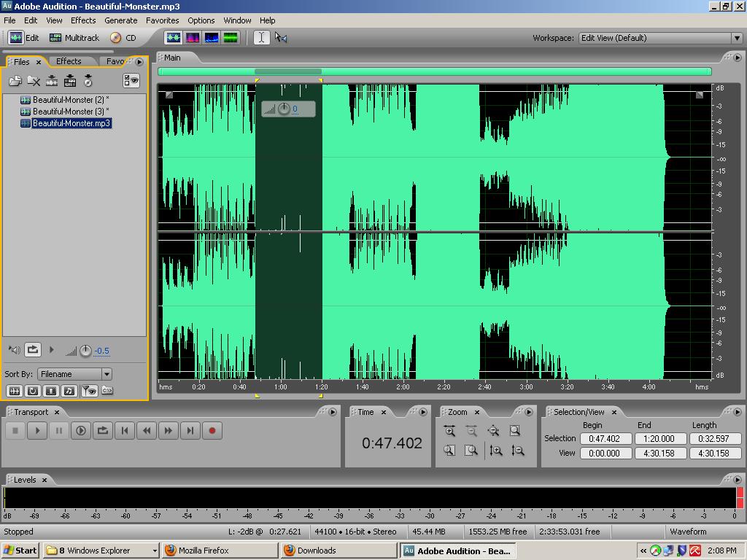Toggle Show Options checklist-eye button
This screenshot has height=560, width=747.
tap(131, 80)
